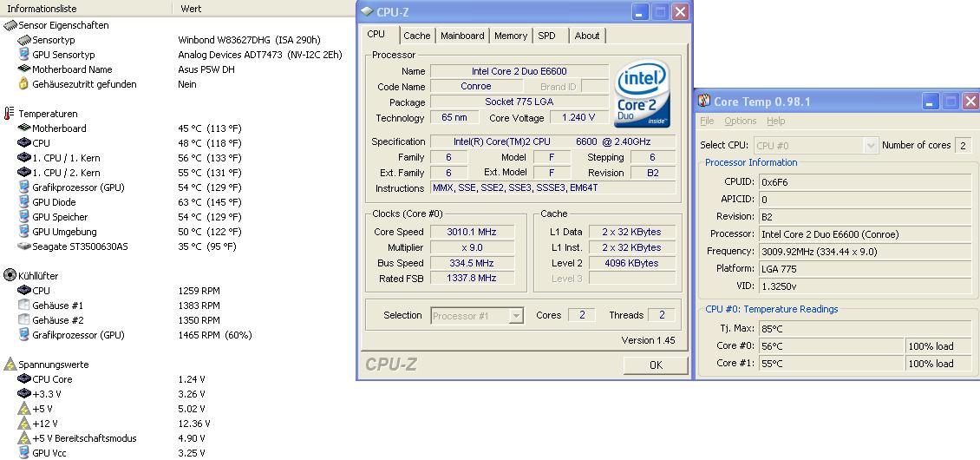Click the value 1259 RPM
Screen dimensions: 980x460
coord(199,291)
